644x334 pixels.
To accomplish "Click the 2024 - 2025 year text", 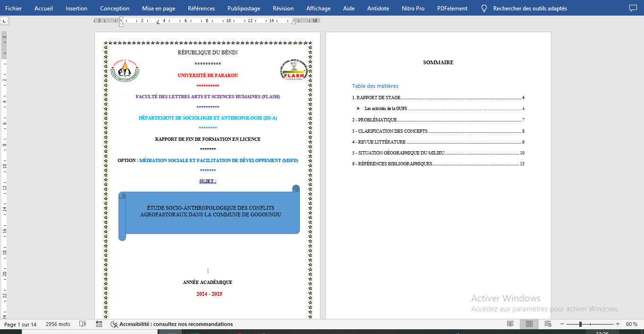I will [209, 294].
